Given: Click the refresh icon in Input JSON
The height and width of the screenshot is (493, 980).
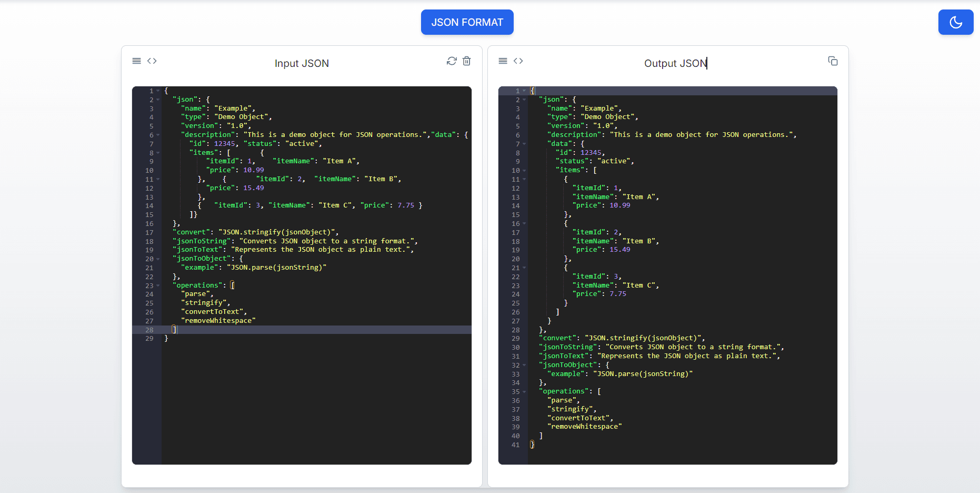Looking at the screenshot, I should coord(452,61).
